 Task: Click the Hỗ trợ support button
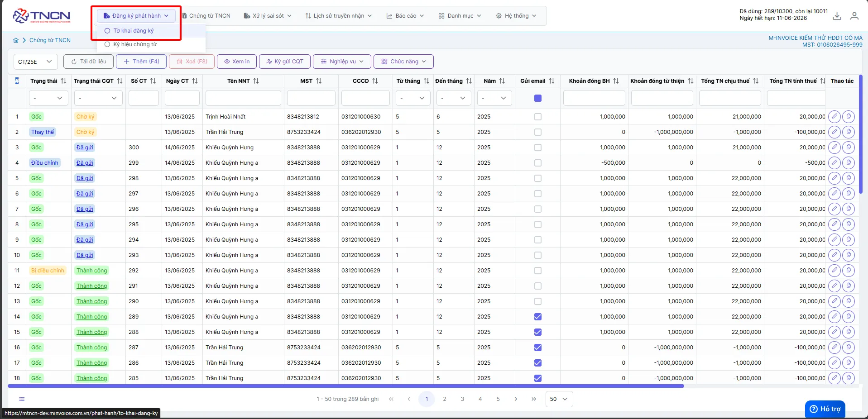[825, 409]
